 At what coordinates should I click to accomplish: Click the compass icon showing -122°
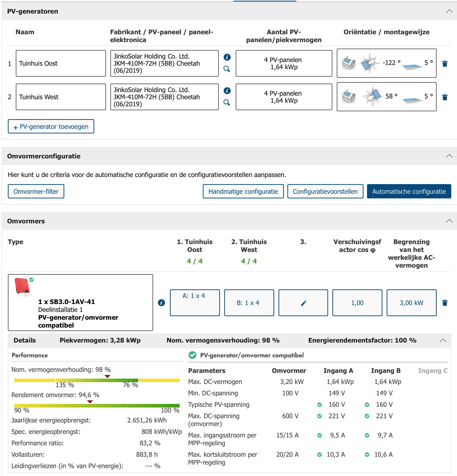click(370, 63)
